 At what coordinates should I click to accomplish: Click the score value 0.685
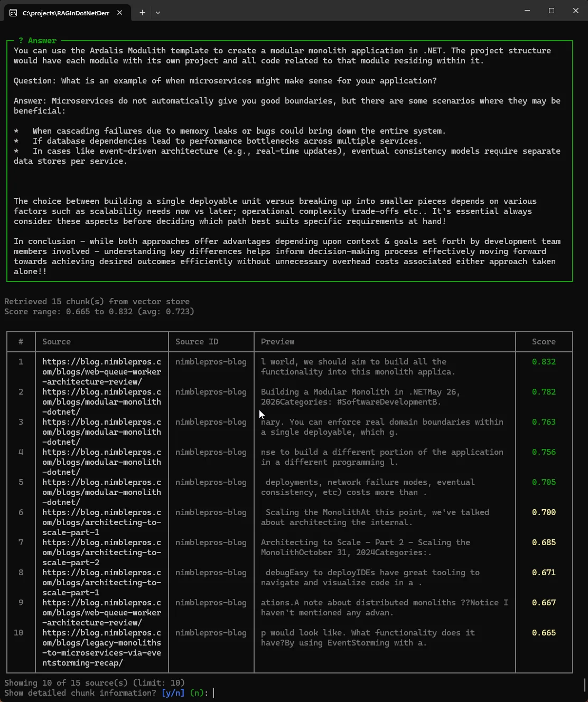pos(544,542)
